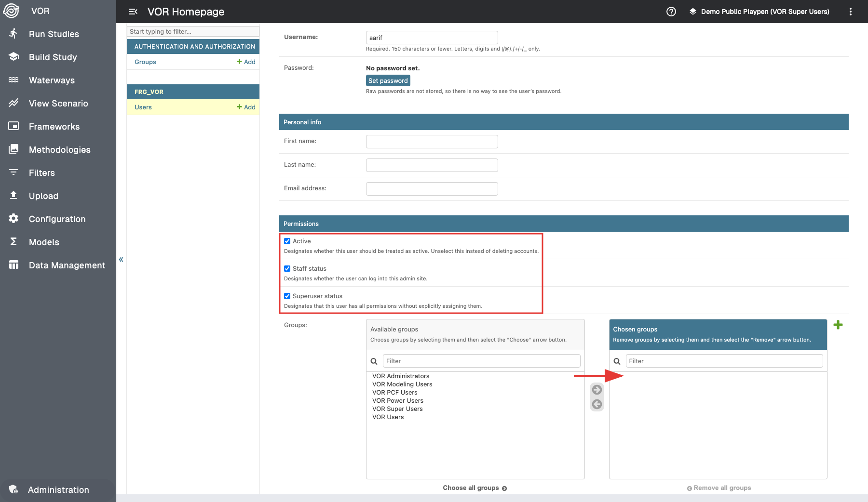The height and width of the screenshot is (502, 868).
Task: Click the Configuration gear icon
Action: tap(14, 219)
